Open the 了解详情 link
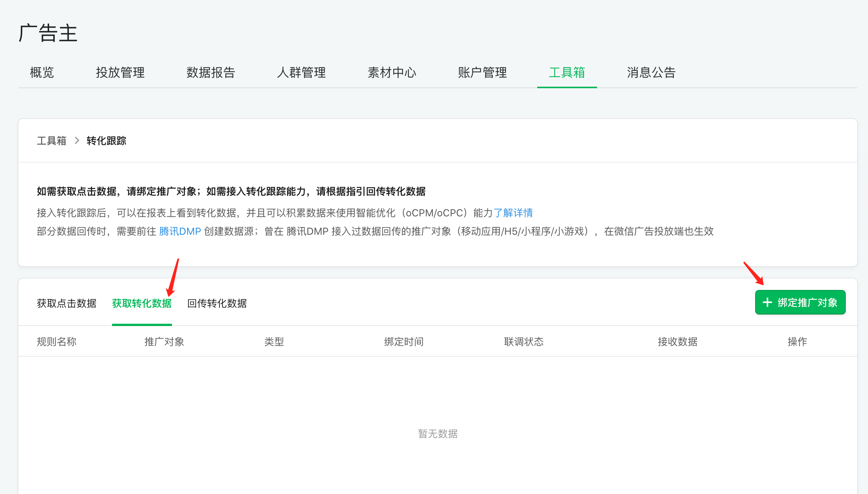This screenshot has height=494, width=868. 513,213
